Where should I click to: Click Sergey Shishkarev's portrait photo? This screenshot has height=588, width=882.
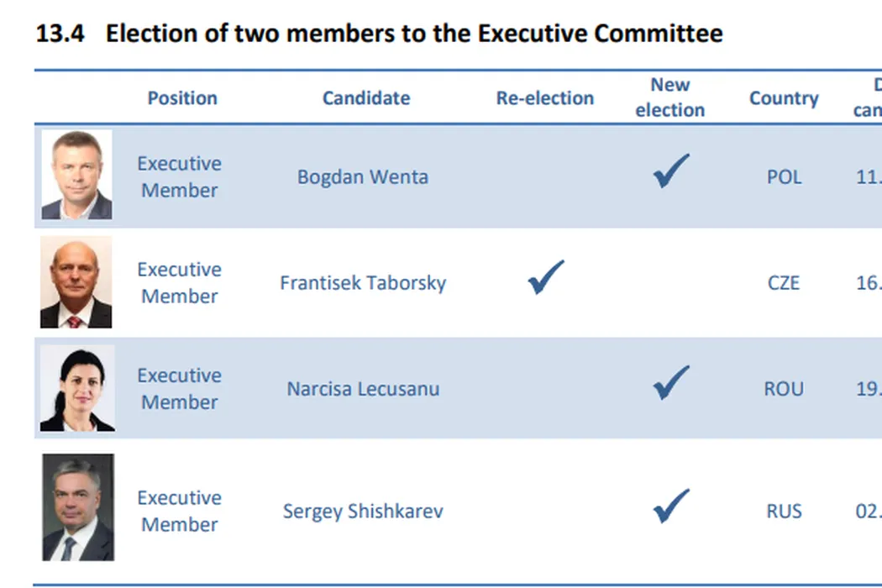(x=77, y=507)
